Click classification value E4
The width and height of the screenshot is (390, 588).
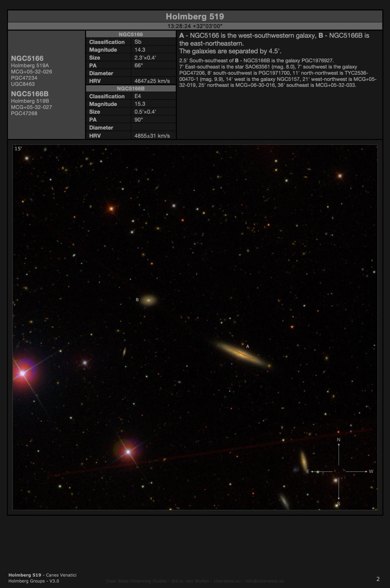pyautogui.click(x=138, y=96)
